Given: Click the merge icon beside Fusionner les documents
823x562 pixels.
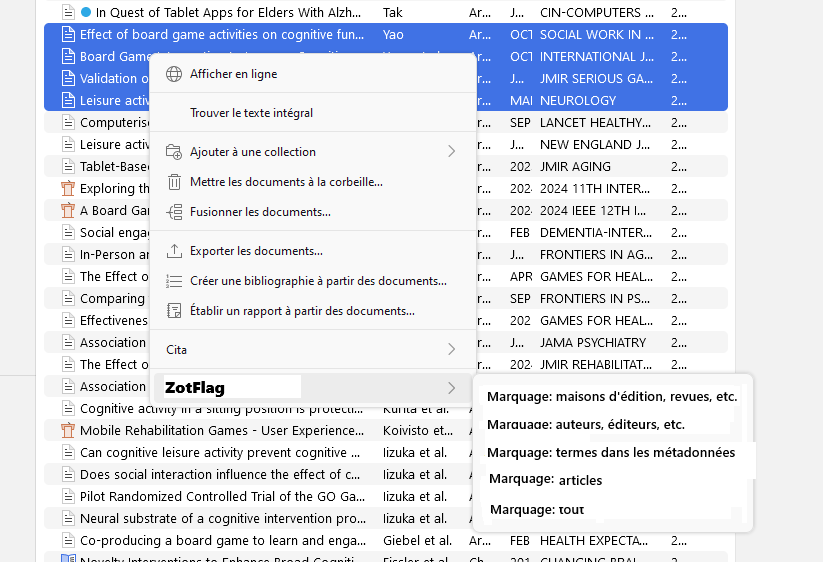Looking at the screenshot, I should [174, 212].
